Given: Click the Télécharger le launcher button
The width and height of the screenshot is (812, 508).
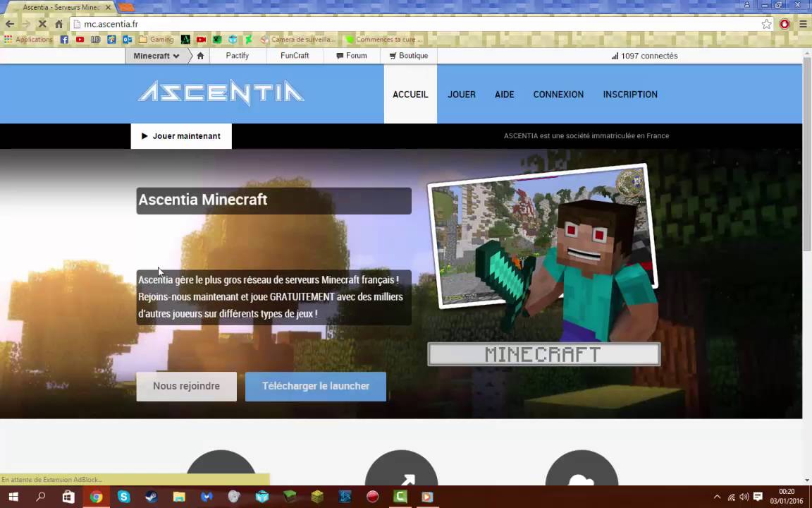Looking at the screenshot, I should pyautogui.click(x=316, y=386).
